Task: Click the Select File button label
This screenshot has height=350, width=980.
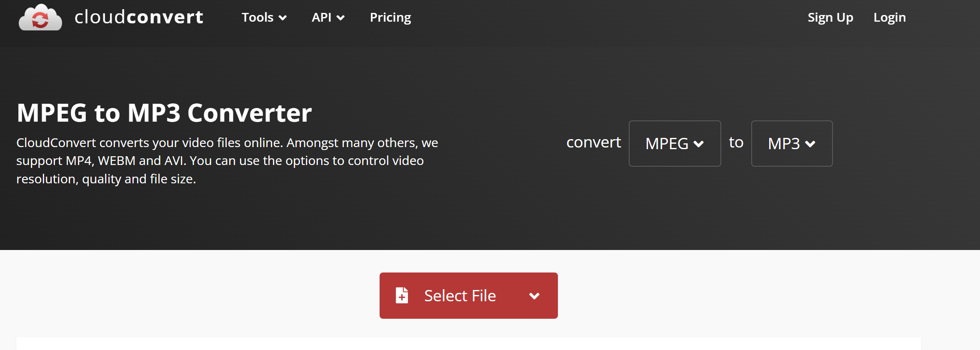Action: [460, 296]
